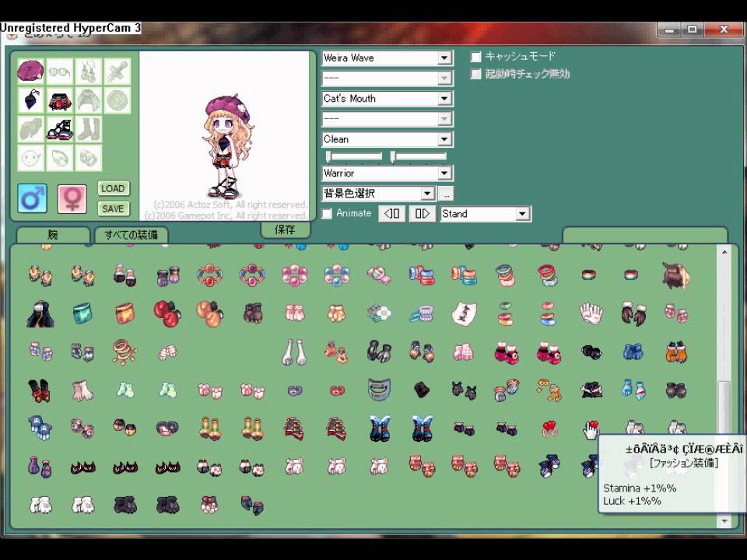Open the Weira Wave hairstyle dropdown
This screenshot has height=560, width=747.
444,58
